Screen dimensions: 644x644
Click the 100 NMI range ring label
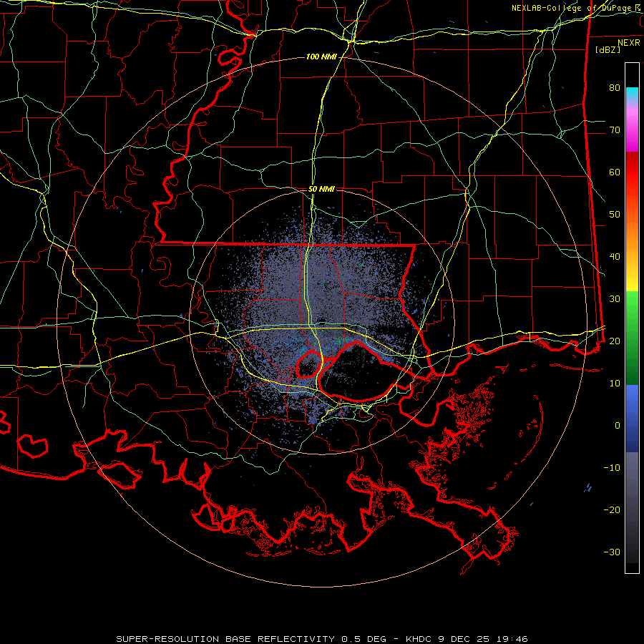[x=321, y=57]
